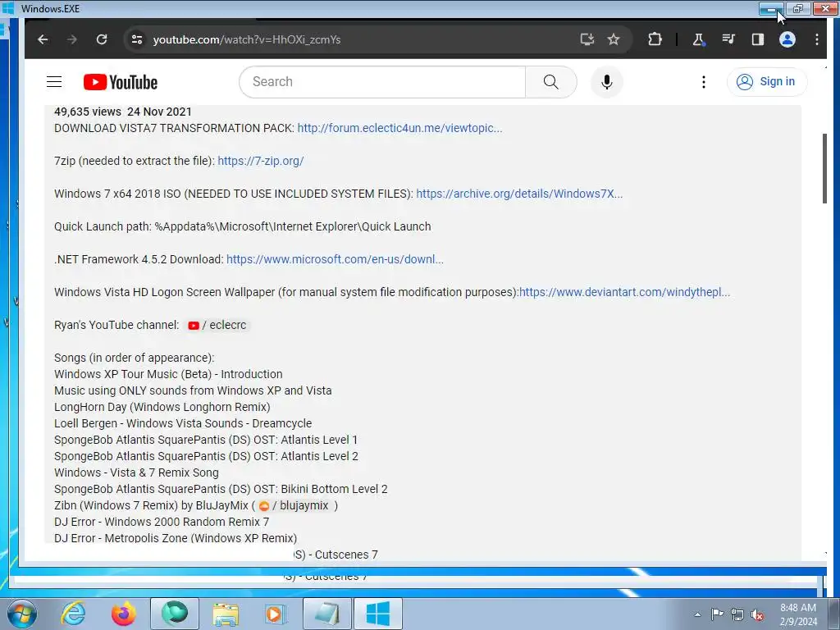Open the media controls icon
840x630 pixels.
728,39
